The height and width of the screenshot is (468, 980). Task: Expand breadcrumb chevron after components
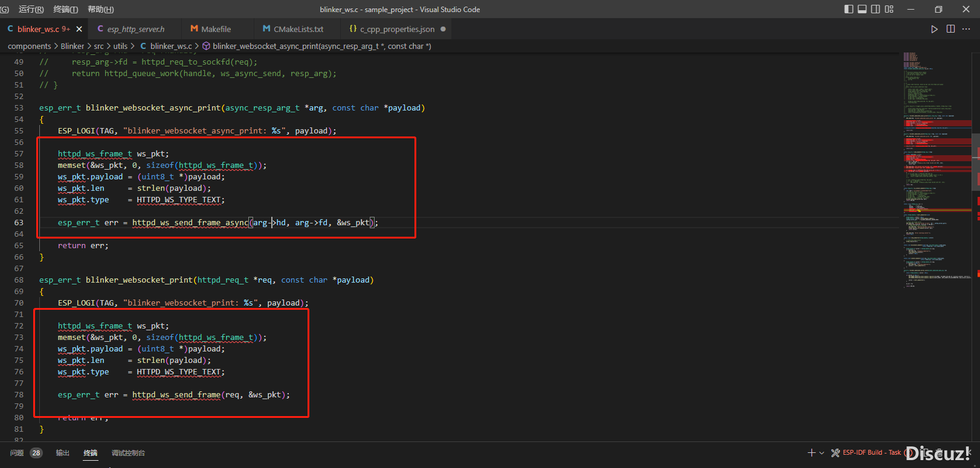click(x=56, y=46)
